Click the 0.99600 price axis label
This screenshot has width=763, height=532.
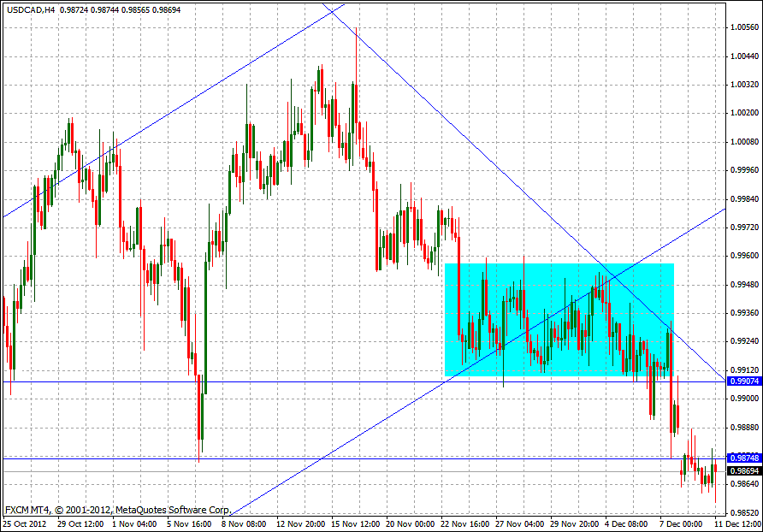tap(742, 256)
